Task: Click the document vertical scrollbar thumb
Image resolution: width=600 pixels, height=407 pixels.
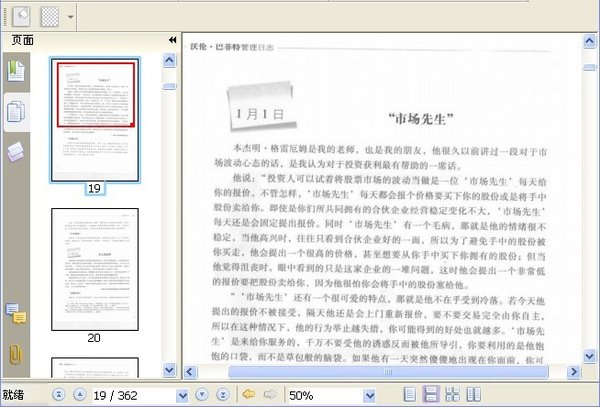Action: click(x=590, y=67)
